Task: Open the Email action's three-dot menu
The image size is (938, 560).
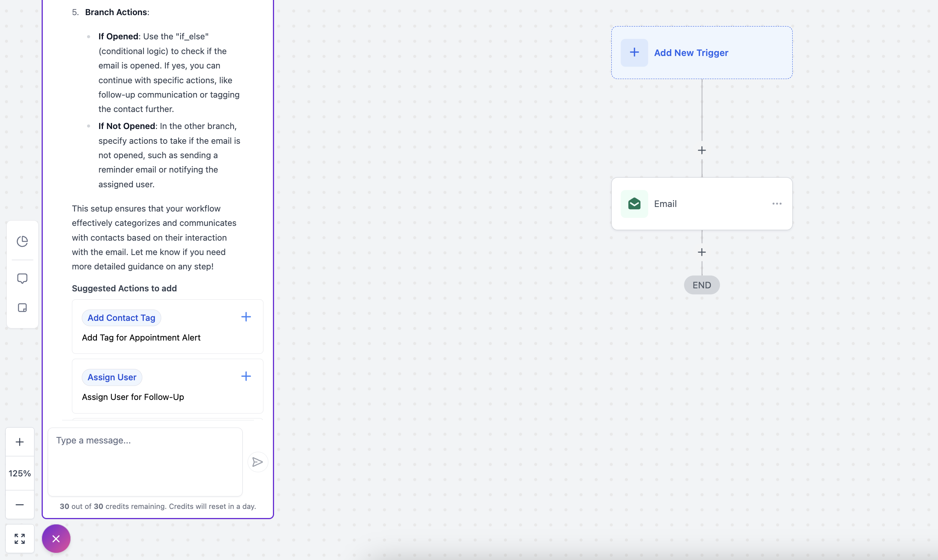Action: click(777, 204)
